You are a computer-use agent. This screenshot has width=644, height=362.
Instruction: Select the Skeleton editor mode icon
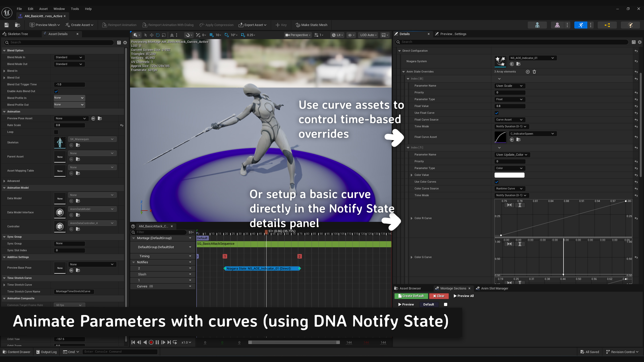click(x=537, y=25)
